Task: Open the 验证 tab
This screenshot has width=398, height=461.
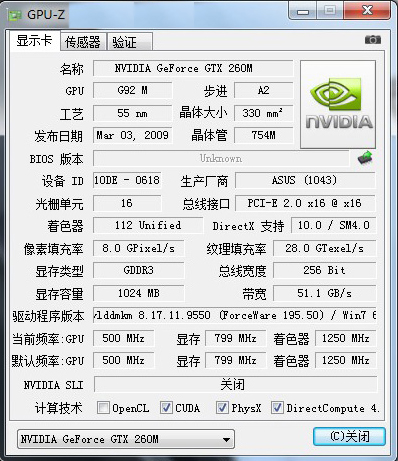Action: tap(129, 42)
